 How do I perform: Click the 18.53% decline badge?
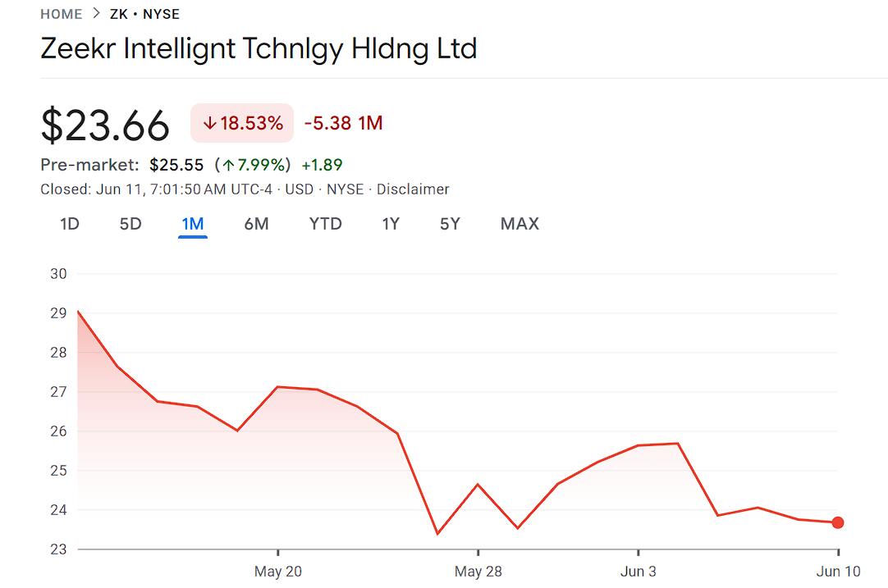click(241, 121)
